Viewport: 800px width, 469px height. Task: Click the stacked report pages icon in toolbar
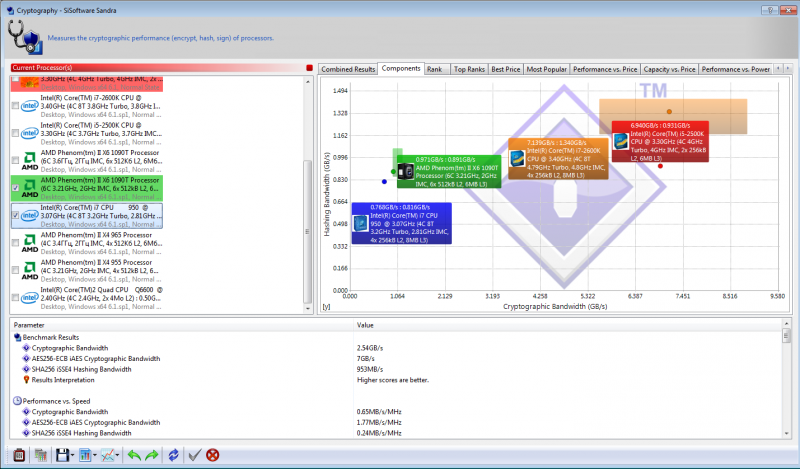41,455
